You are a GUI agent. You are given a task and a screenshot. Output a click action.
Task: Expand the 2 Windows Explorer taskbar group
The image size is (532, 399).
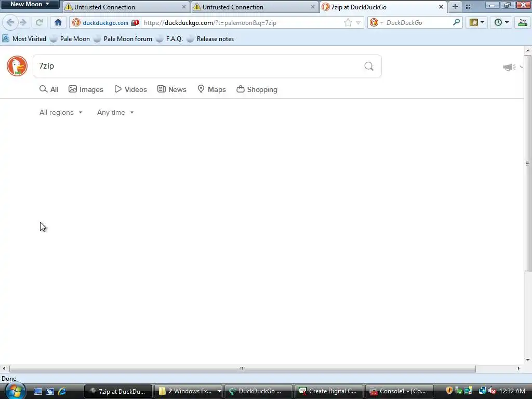click(219, 391)
